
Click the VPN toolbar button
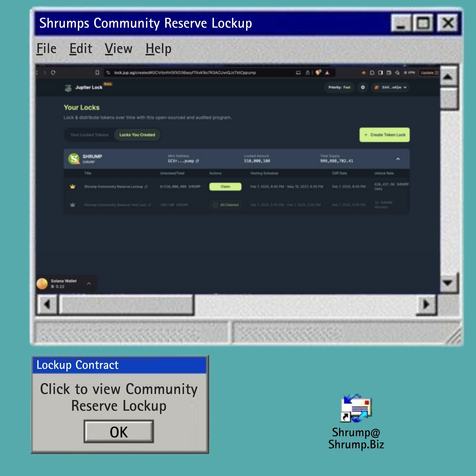click(409, 73)
